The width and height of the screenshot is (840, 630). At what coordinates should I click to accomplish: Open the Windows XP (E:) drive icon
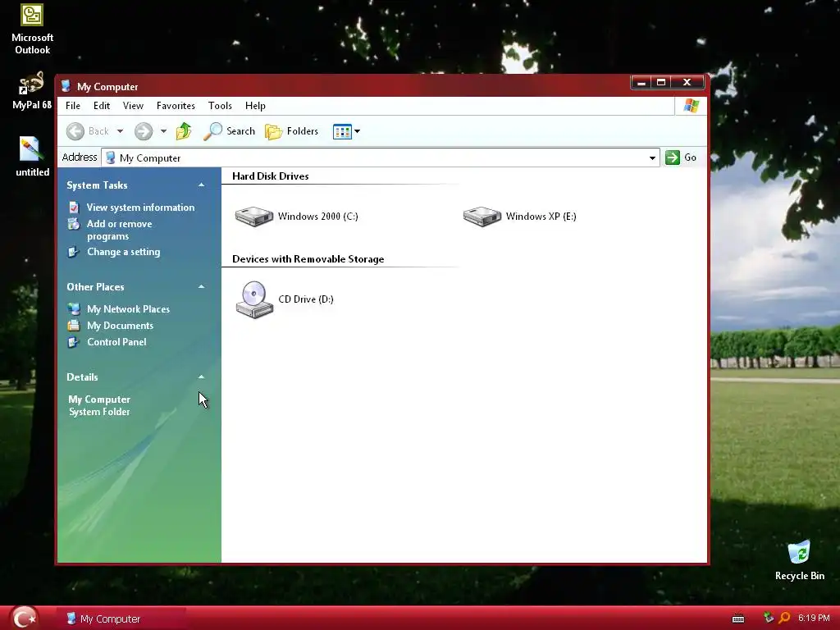coord(482,217)
